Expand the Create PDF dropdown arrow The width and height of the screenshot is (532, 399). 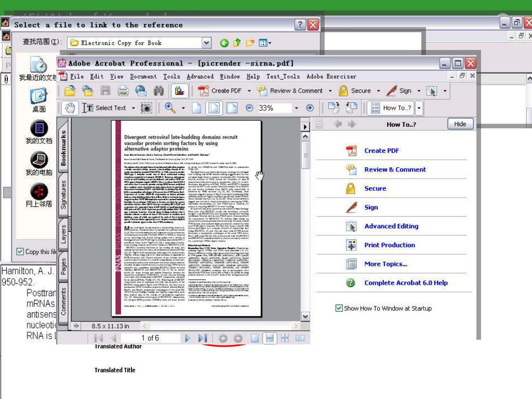[x=249, y=90]
